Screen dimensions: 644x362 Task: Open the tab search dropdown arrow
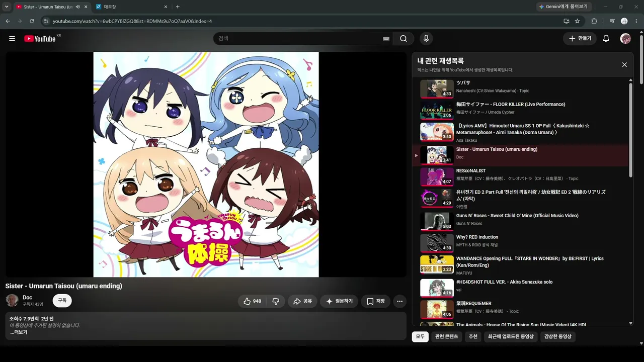(x=7, y=7)
